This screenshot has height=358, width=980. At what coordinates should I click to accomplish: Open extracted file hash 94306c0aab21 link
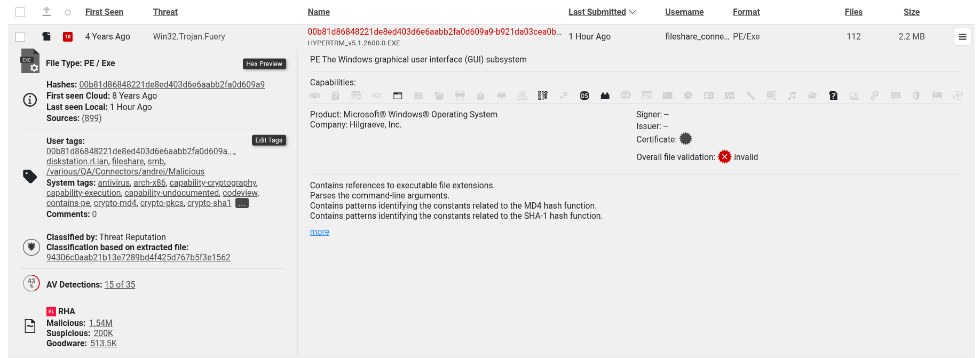tap(138, 257)
